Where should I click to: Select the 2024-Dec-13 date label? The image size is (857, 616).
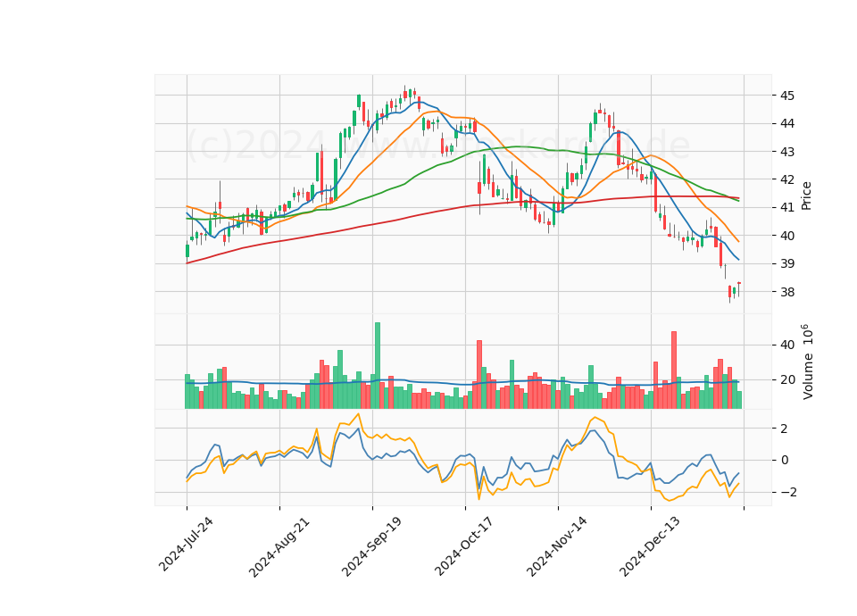pos(650,546)
